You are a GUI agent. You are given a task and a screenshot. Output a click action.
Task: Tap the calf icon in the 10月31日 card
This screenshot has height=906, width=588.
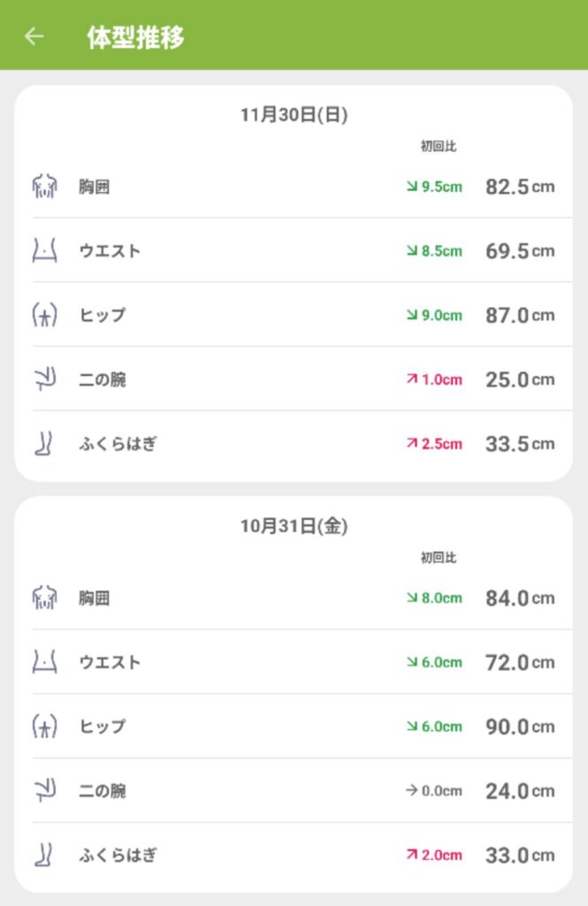(x=44, y=855)
